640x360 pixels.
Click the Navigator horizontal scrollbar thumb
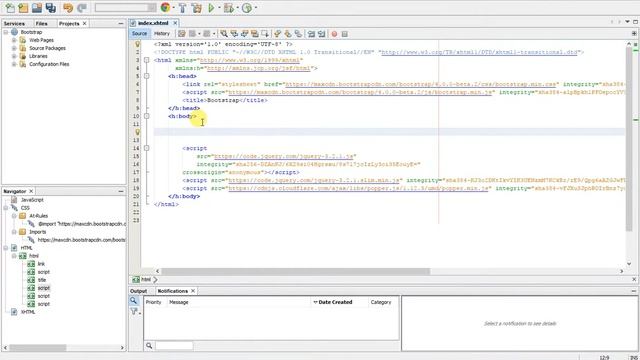pyautogui.click(x=38, y=348)
